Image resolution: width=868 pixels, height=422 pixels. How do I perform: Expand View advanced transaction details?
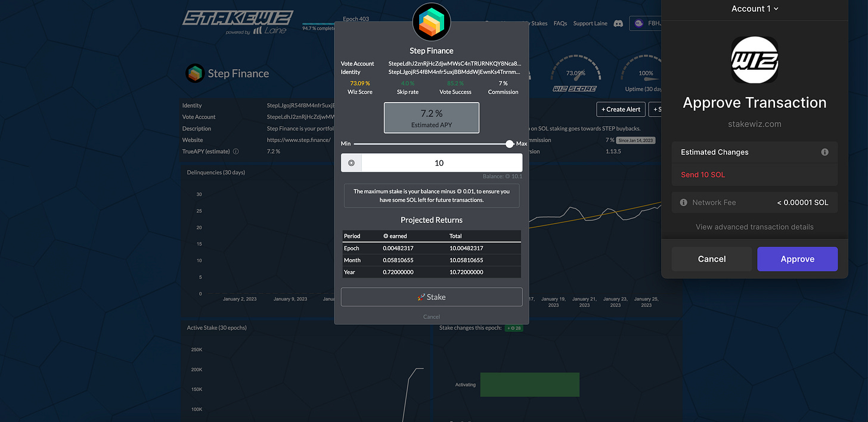click(x=755, y=227)
